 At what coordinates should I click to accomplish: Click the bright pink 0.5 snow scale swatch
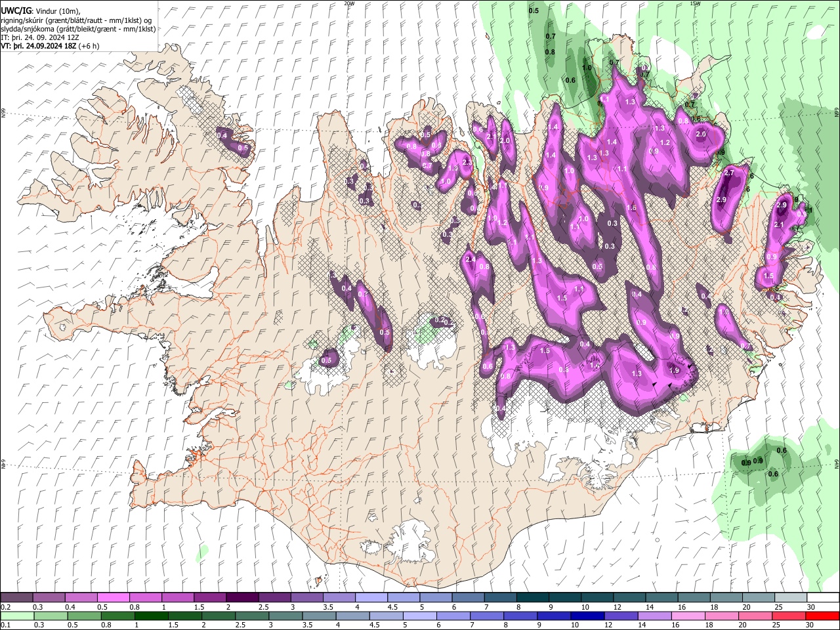click(x=114, y=597)
